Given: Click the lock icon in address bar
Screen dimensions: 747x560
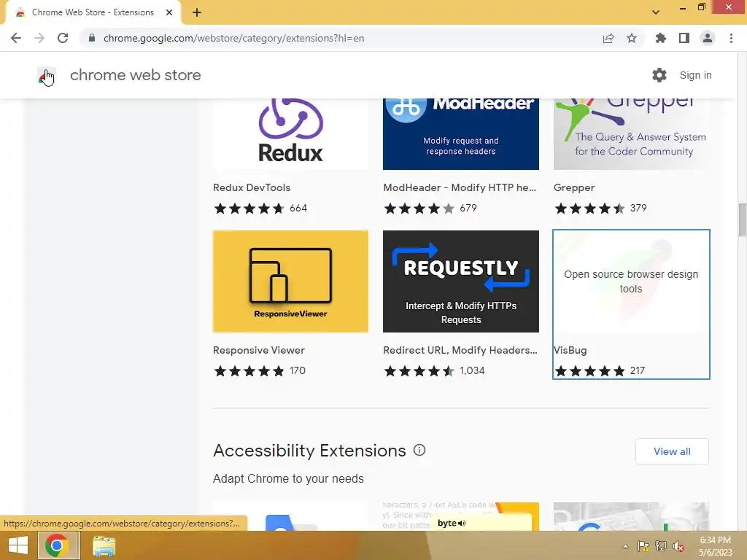Looking at the screenshot, I should coord(92,38).
